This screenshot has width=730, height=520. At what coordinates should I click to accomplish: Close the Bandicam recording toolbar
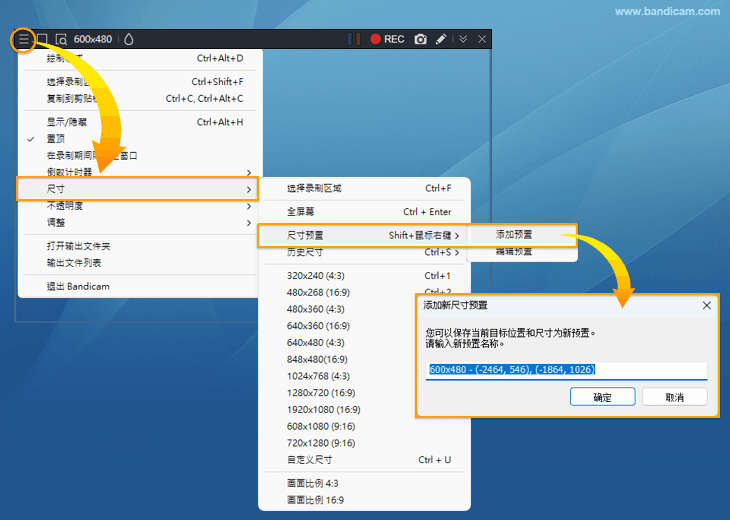coord(482,39)
